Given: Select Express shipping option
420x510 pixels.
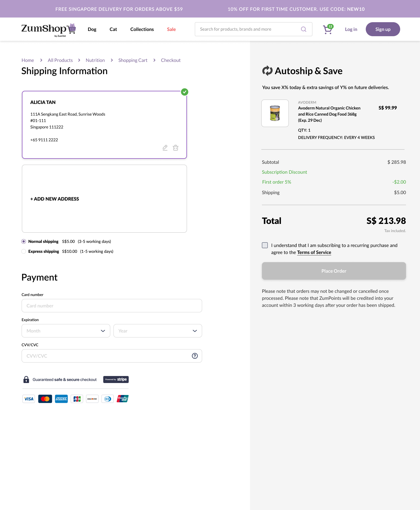Looking at the screenshot, I should [24, 251].
